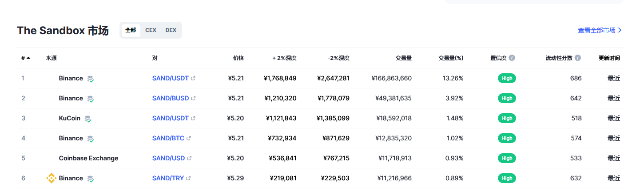Click verified icon beside Binance SAND/TRY row
This screenshot has width=644, height=191.
pyautogui.click(x=90, y=179)
